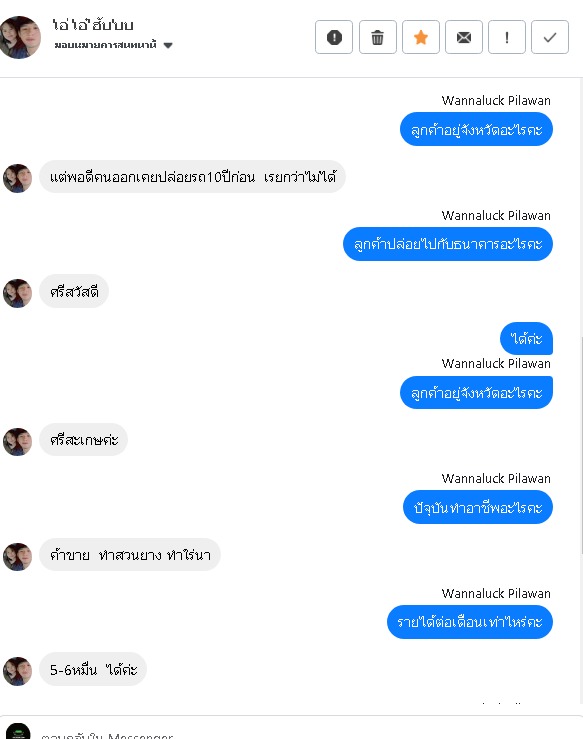This screenshot has width=583, height=739.
Task: Open the assign conversation dropdown arrow
Action: (x=168, y=45)
